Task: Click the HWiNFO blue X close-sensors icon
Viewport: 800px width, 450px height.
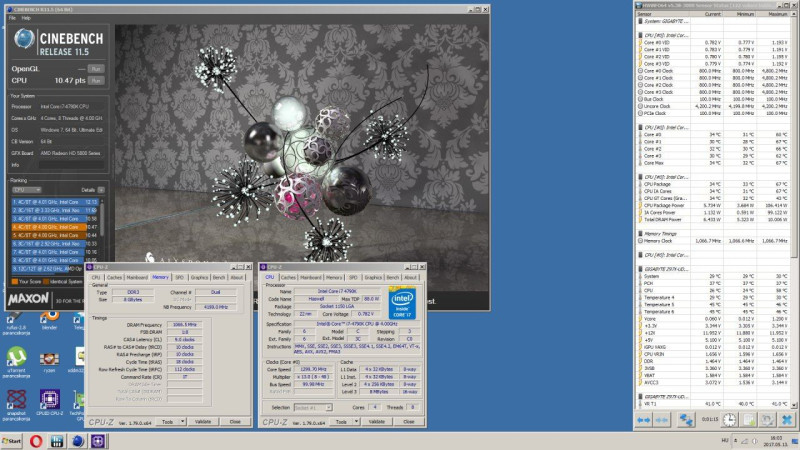Action: (x=787, y=420)
